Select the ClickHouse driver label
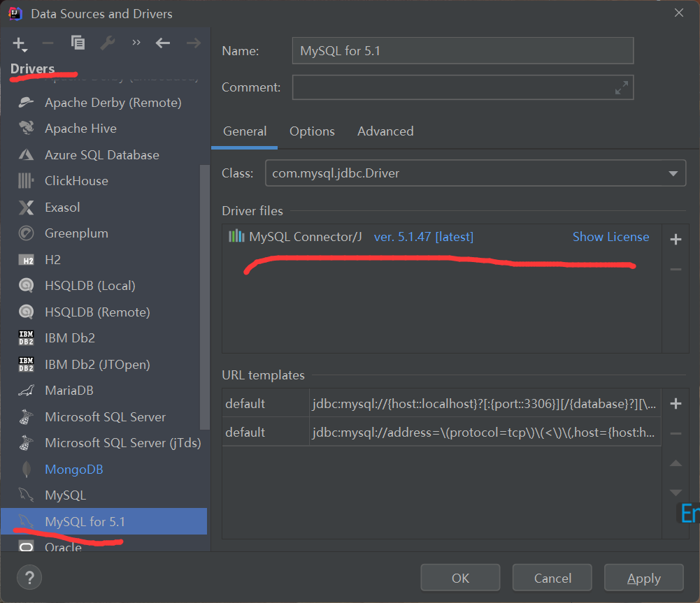Image resolution: width=700 pixels, height=603 pixels. point(76,181)
